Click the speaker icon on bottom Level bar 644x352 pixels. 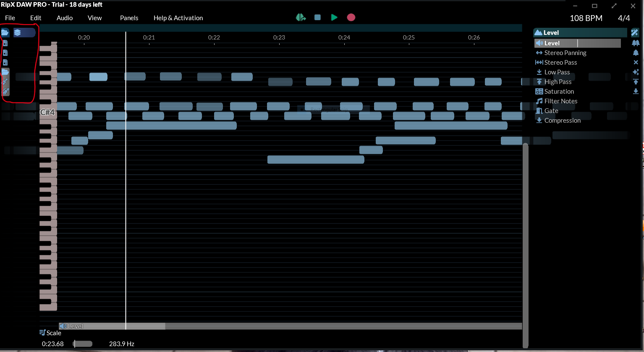[63, 326]
